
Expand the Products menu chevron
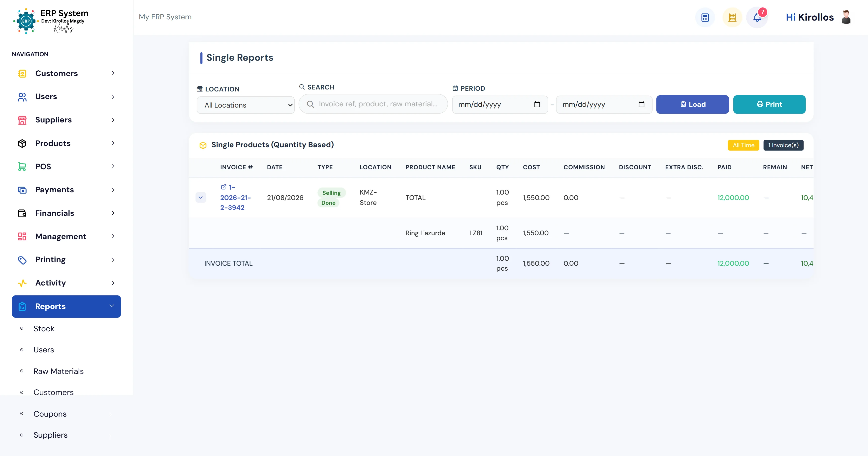(x=113, y=143)
